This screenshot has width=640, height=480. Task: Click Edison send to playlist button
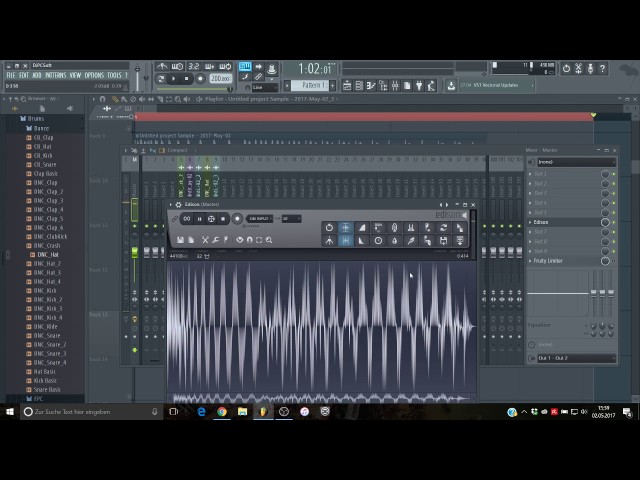tap(460, 241)
